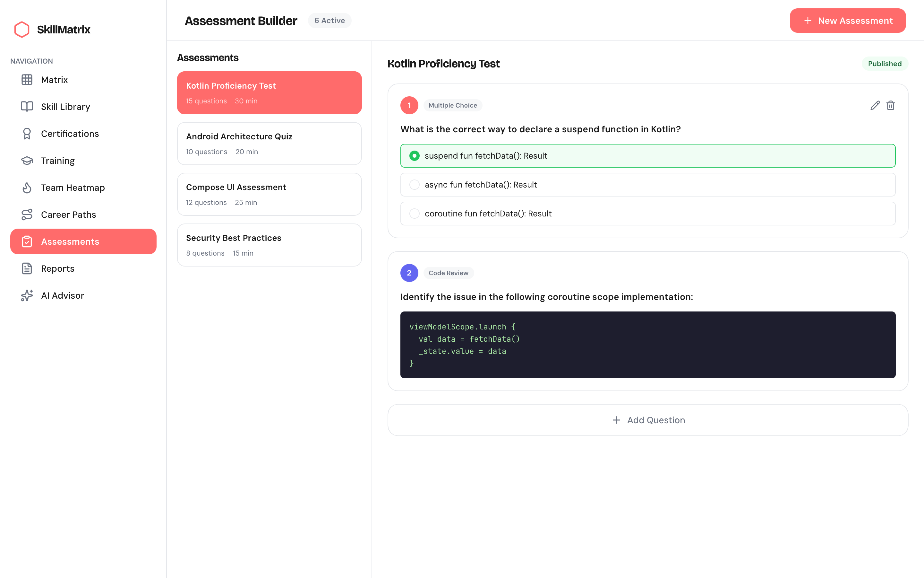Image resolution: width=924 pixels, height=578 pixels.
Task: Open Training section
Action: (83, 161)
